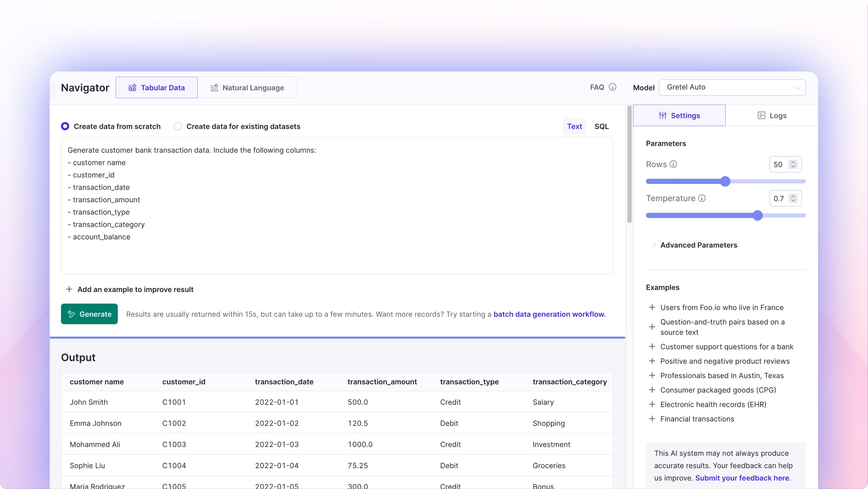Click plus icon for Users from Foo.io
This screenshot has width=868, height=489.
tap(652, 308)
